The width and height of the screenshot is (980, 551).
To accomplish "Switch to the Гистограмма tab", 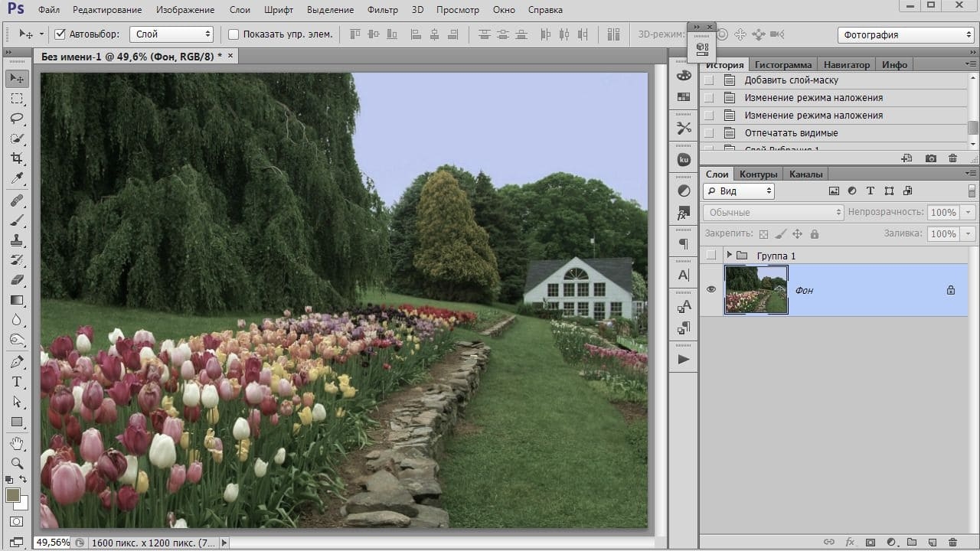I will click(x=782, y=65).
